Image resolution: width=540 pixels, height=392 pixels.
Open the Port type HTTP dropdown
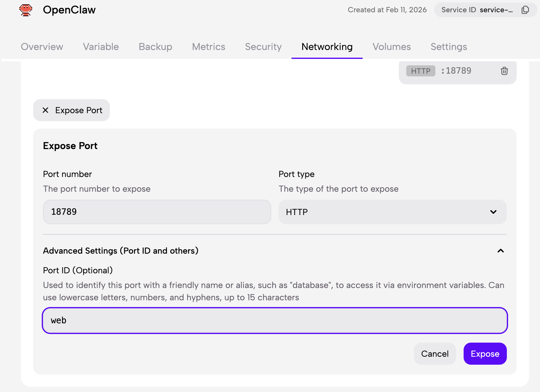(x=392, y=212)
